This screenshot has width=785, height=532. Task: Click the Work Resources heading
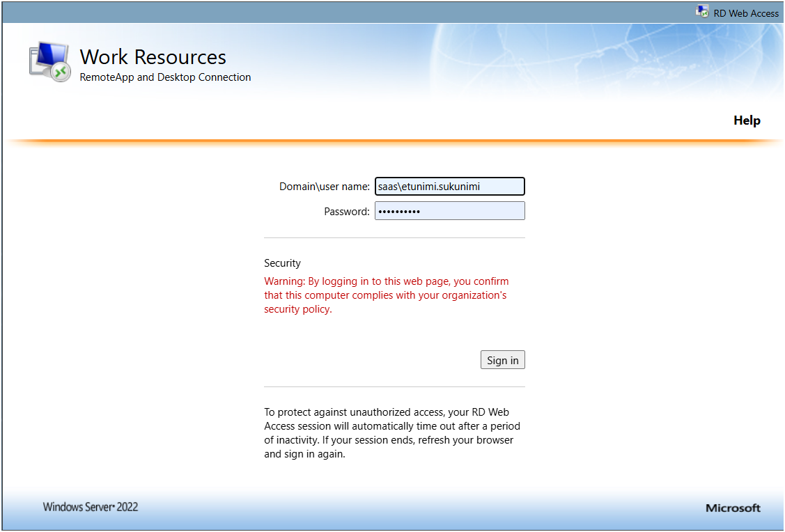(x=153, y=56)
